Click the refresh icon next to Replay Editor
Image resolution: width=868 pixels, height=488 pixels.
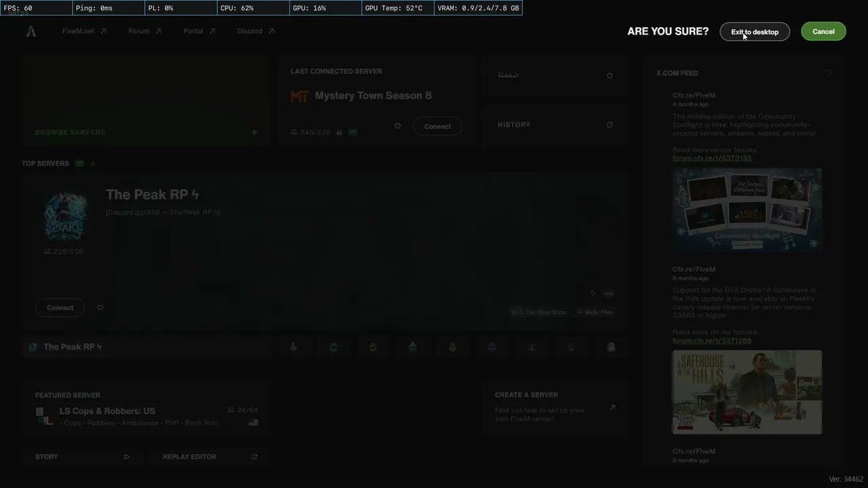254,457
